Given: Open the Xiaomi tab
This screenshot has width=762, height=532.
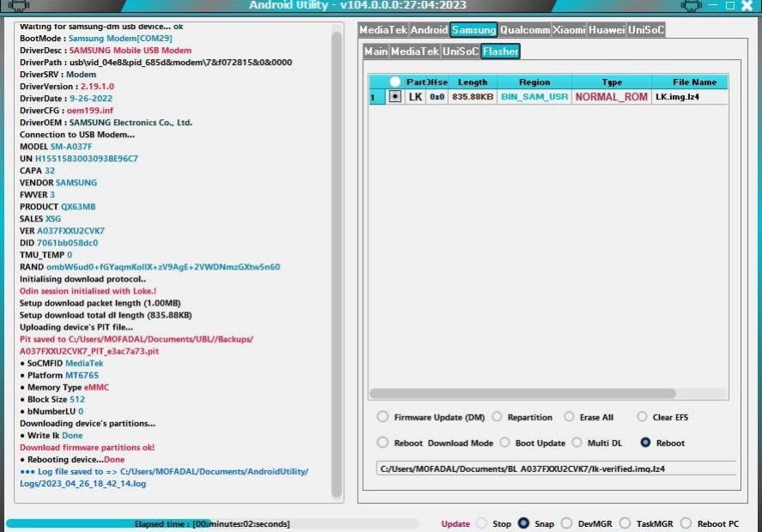Looking at the screenshot, I should (569, 30).
